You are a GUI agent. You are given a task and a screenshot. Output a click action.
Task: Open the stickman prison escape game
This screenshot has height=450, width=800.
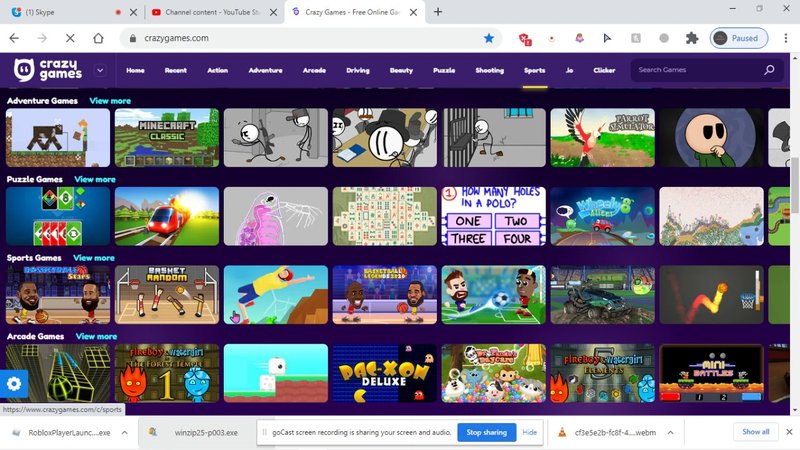494,138
